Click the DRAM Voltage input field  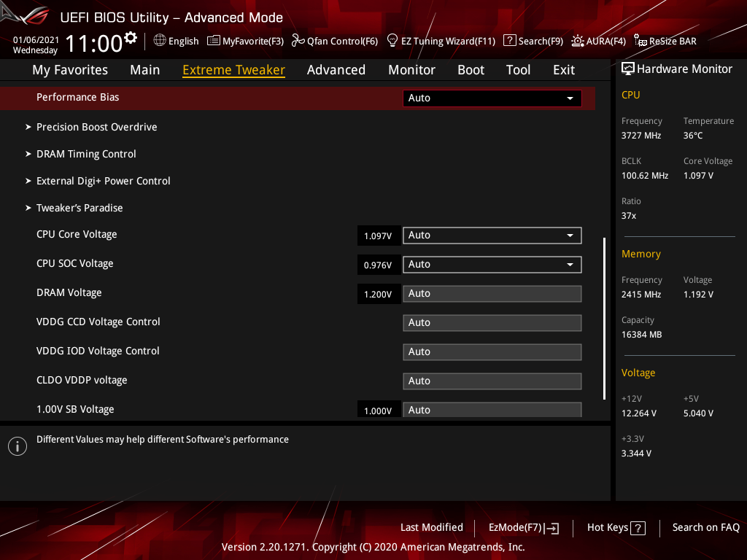[492, 294]
